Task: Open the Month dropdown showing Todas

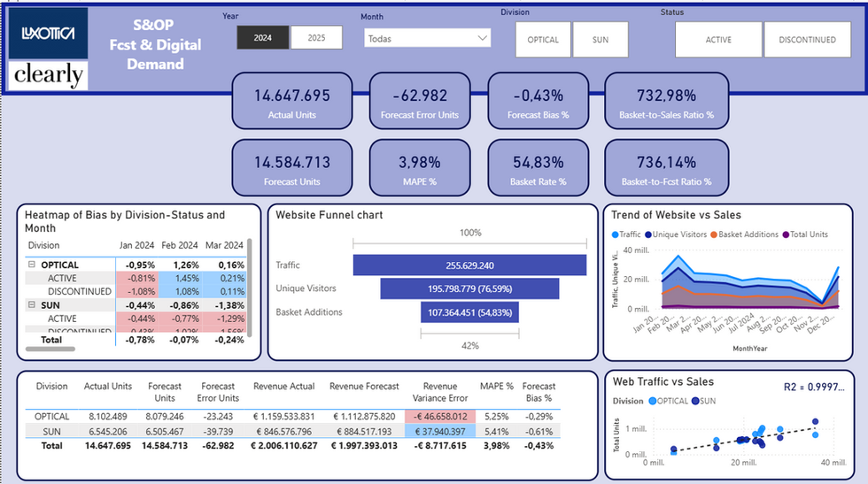Action: coord(427,38)
